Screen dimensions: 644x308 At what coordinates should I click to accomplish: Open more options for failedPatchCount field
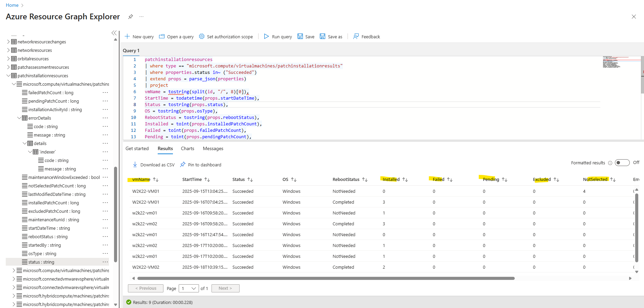coord(105,93)
